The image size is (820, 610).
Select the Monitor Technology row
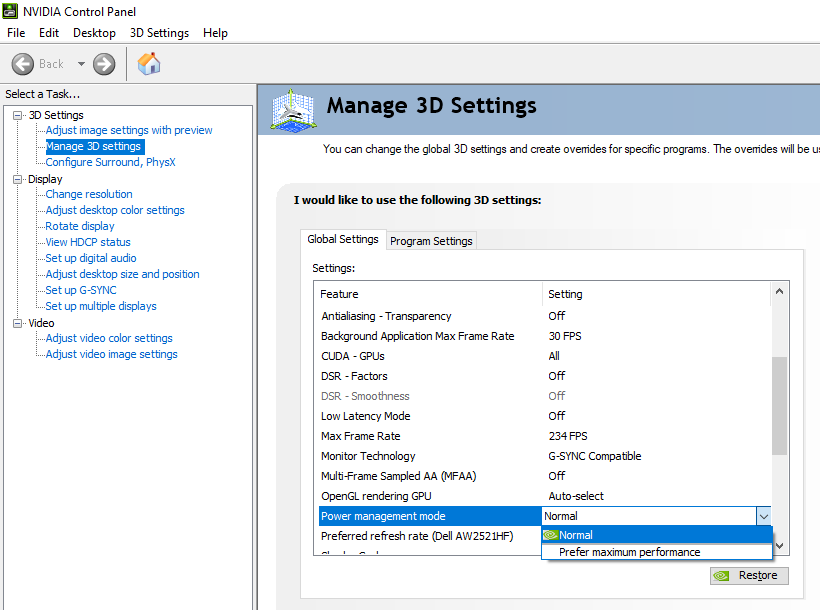(x=544, y=456)
